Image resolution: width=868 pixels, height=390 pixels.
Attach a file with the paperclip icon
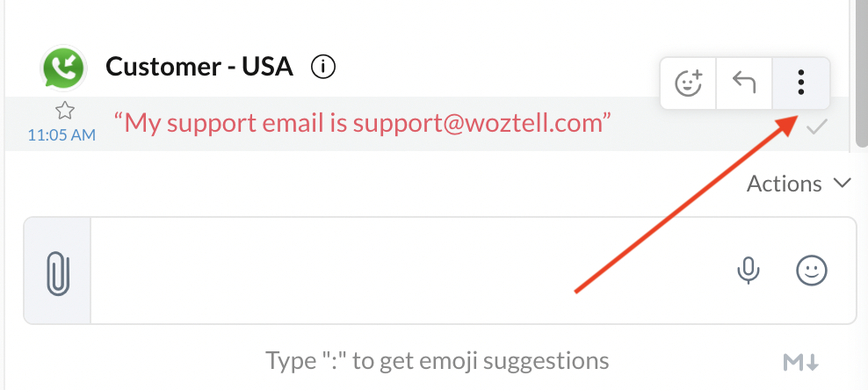[58, 270]
